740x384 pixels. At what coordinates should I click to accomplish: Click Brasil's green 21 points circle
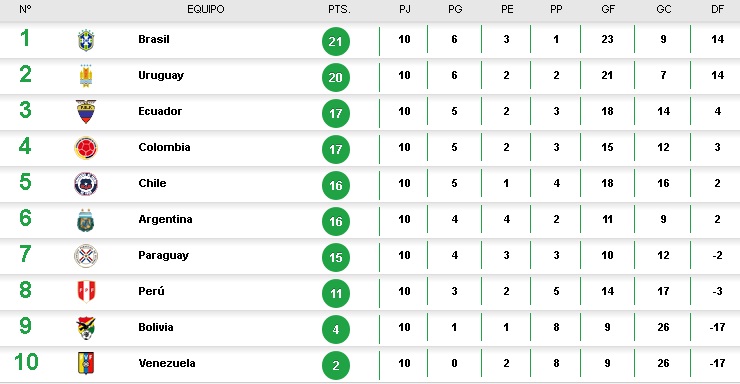[x=336, y=42]
